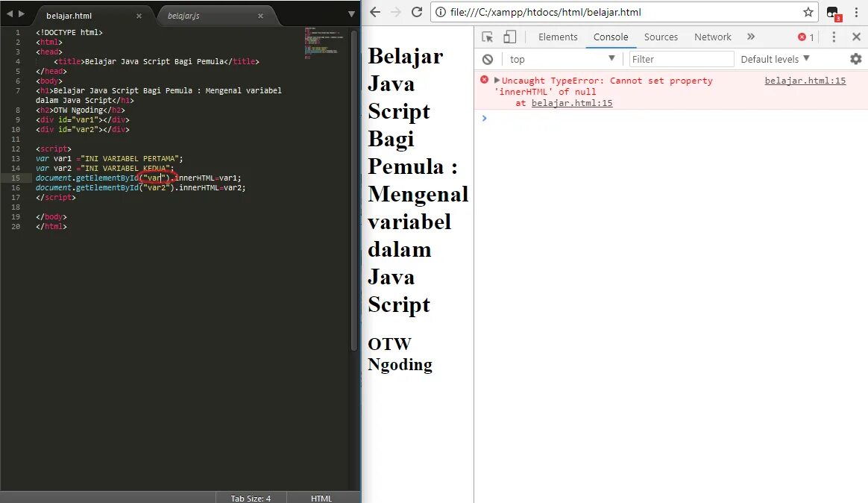Viewport: 868px width, 503px height.
Task: Click the 'OTW Ngoding' heading on the page
Action: click(x=400, y=354)
